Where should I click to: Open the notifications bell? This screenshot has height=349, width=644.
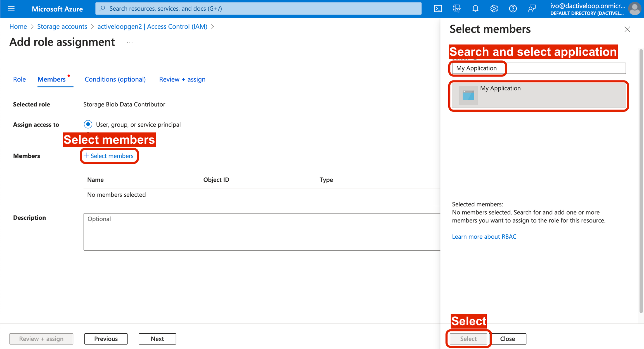[x=475, y=9]
